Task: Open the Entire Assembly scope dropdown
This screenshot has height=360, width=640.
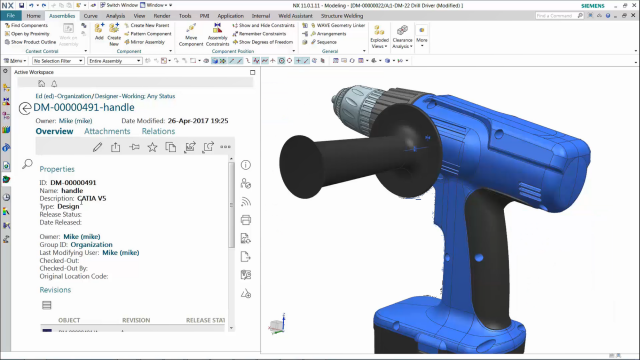Action: tap(114, 61)
